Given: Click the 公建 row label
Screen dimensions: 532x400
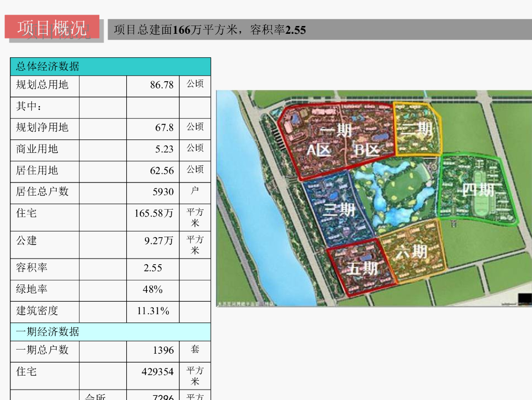Looking at the screenshot, I should (x=26, y=240).
